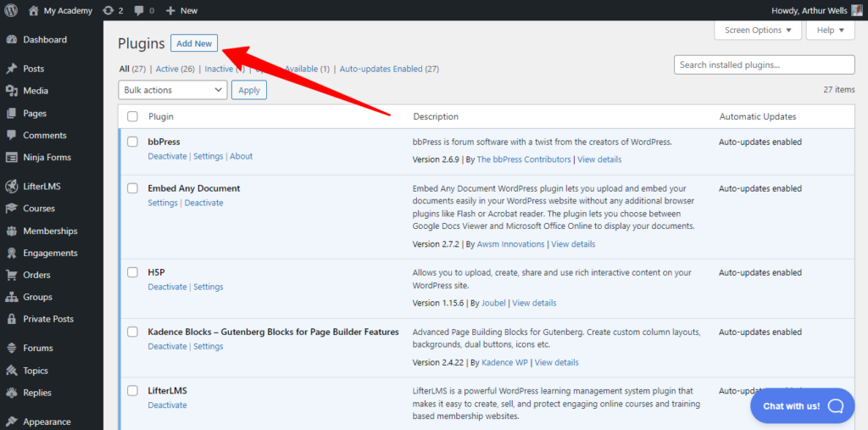This screenshot has width=868, height=430.
Task: Check the Kadence Blocks plugin checkbox
Action: [132, 332]
